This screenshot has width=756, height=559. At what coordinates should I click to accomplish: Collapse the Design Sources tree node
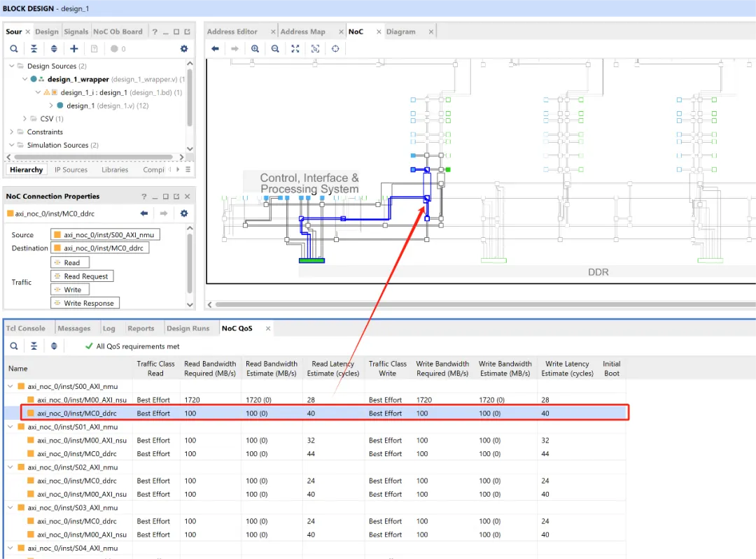pos(11,66)
